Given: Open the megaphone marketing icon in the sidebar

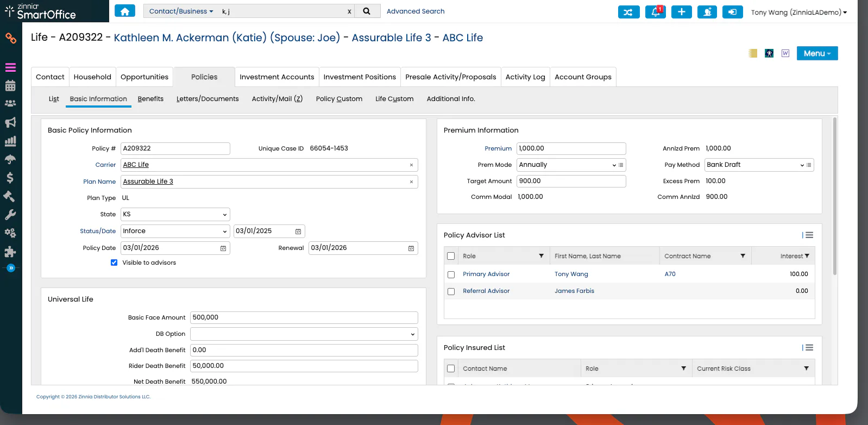Looking at the screenshot, I should [10, 122].
